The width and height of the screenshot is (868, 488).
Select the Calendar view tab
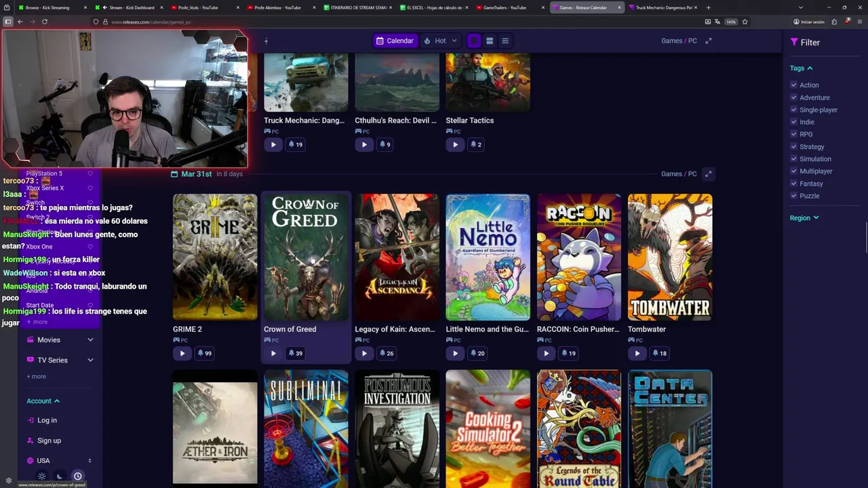[395, 41]
